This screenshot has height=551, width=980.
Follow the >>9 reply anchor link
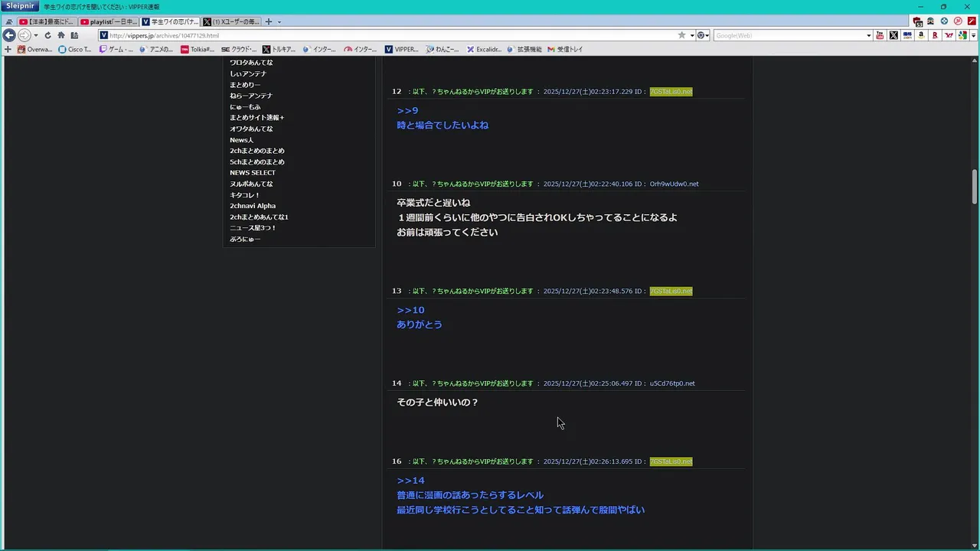click(x=407, y=111)
